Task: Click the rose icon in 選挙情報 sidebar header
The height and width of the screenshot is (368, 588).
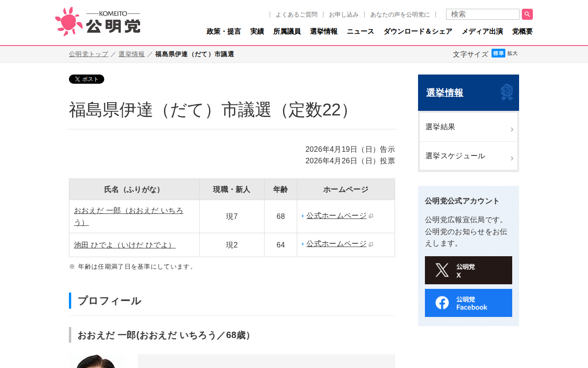Action: pyautogui.click(x=507, y=92)
